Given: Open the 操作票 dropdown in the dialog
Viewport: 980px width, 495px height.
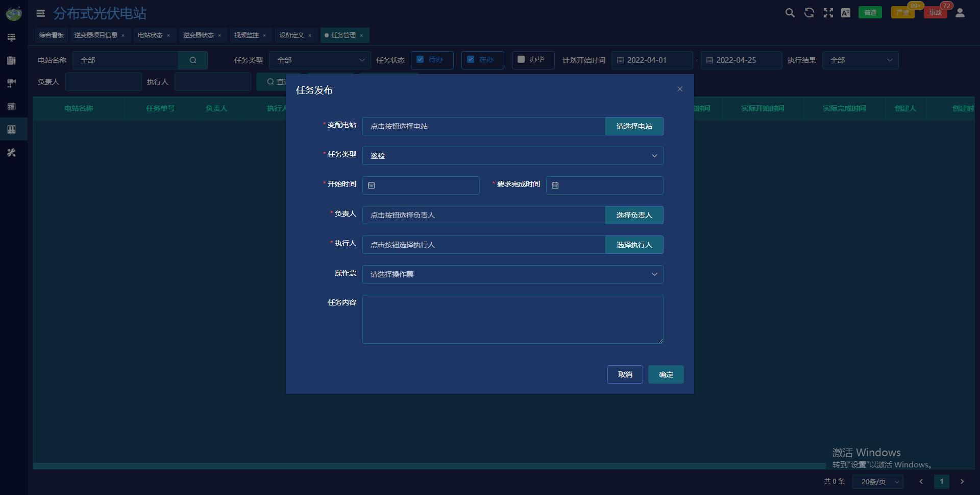Looking at the screenshot, I should coord(512,274).
